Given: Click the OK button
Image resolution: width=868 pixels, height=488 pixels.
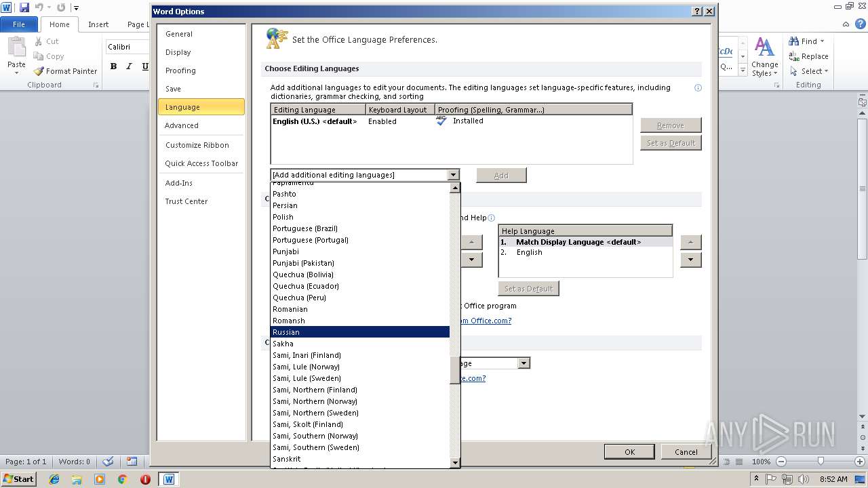Looking at the screenshot, I should 629,452.
